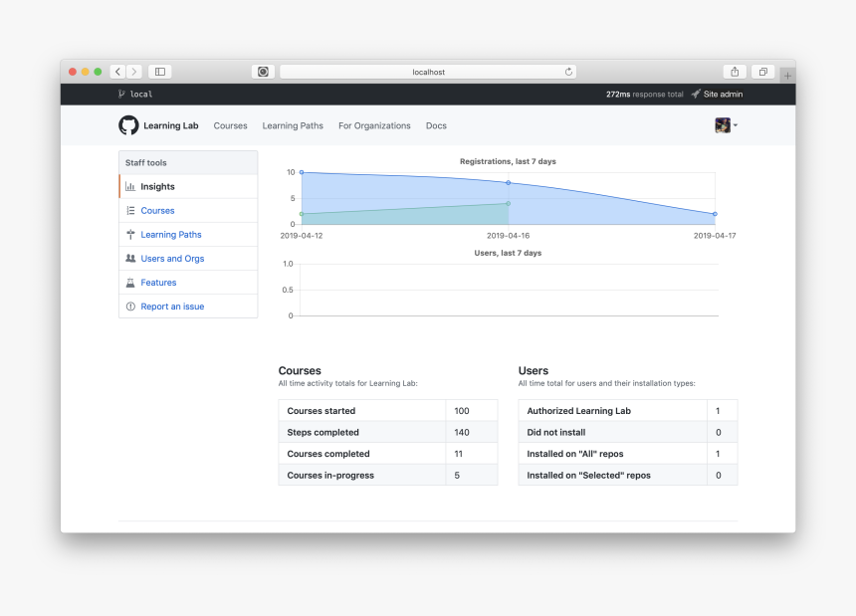
Task: Click the Users section heading
Action: [x=534, y=370]
